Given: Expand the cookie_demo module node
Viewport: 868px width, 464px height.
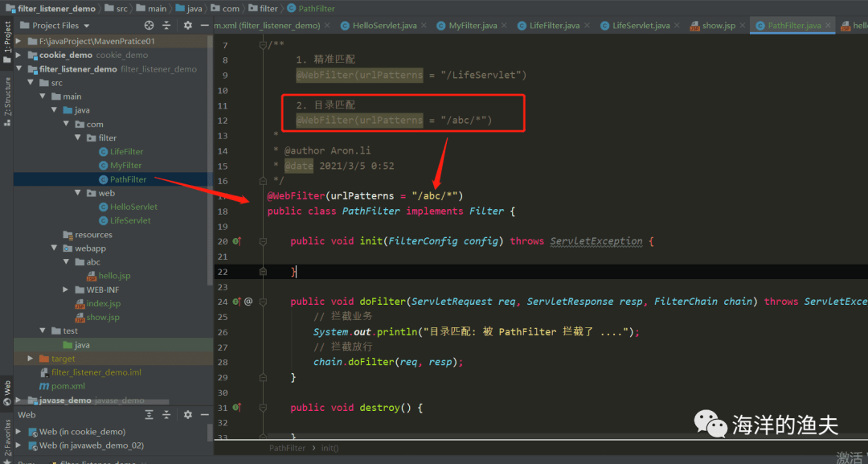Looking at the screenshot, I should coord(18,55).
